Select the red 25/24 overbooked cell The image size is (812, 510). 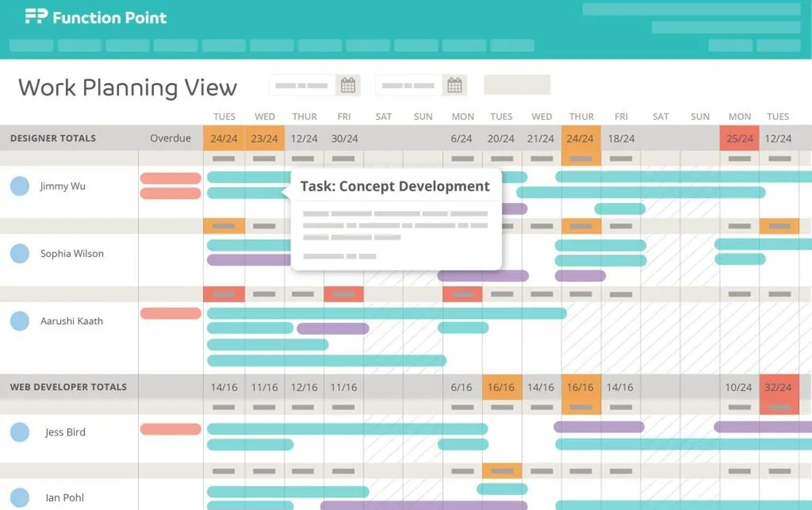point(739,138)
